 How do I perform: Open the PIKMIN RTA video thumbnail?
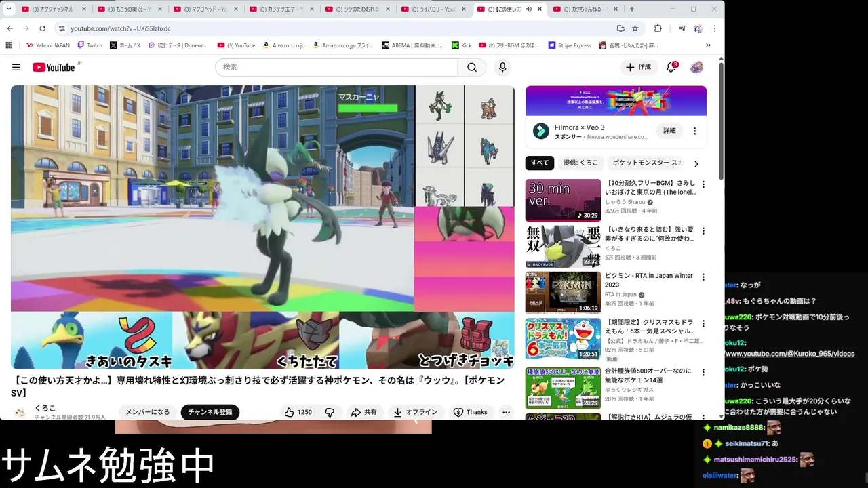pyautogui.click(x=563, y=293)
